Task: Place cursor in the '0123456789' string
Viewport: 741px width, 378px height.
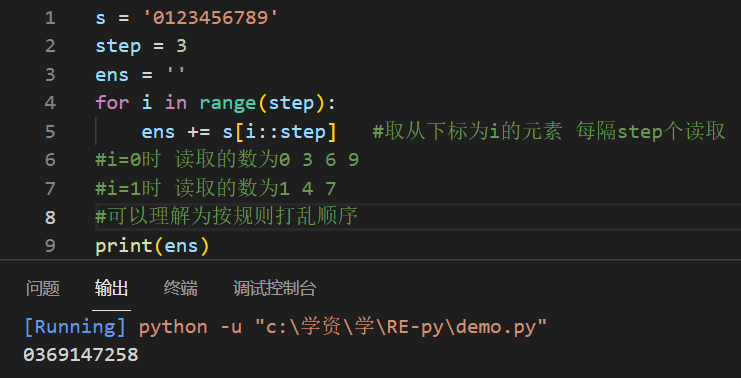Action: pos(211,18)
